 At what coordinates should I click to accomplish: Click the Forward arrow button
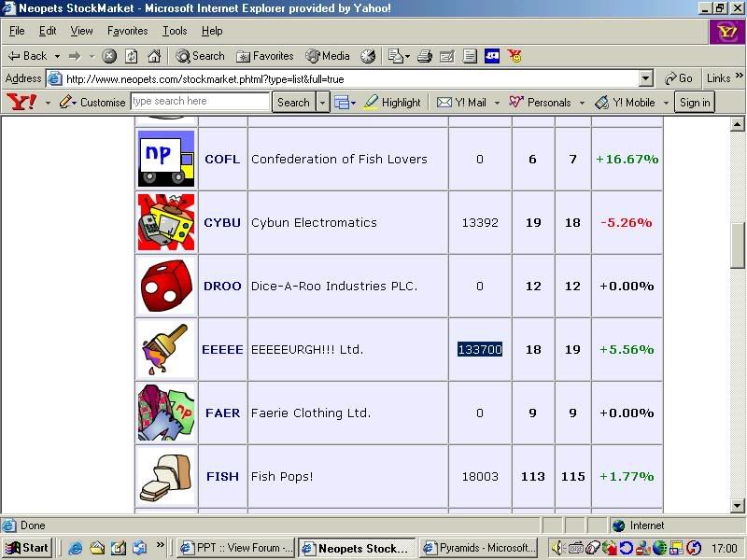click(x=76, y=56)
